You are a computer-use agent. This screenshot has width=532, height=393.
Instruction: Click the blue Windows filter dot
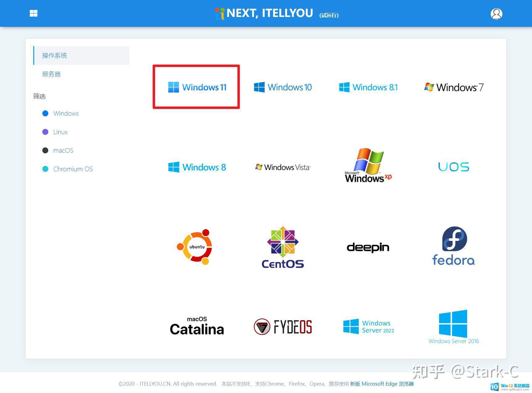click(45, 113)
